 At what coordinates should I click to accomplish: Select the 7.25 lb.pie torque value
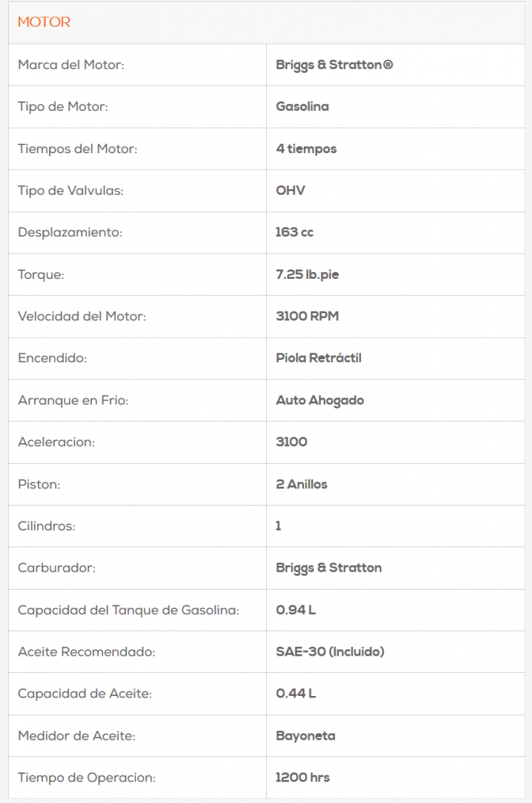coord(308,274)
